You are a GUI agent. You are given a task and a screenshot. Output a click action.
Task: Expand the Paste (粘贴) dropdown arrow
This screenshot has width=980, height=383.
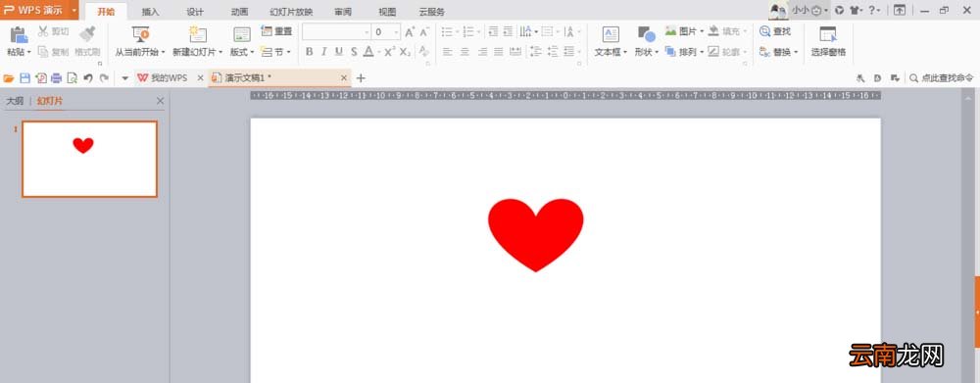28,53
